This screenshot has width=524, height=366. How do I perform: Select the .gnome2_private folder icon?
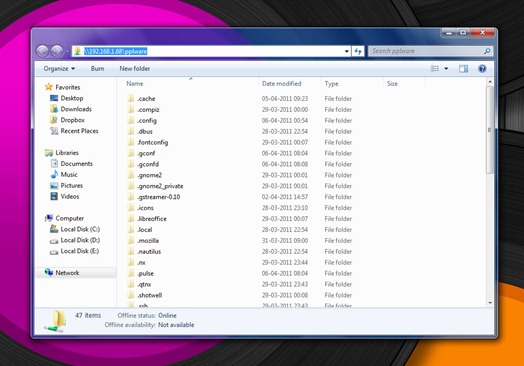[x=131, y=186]
